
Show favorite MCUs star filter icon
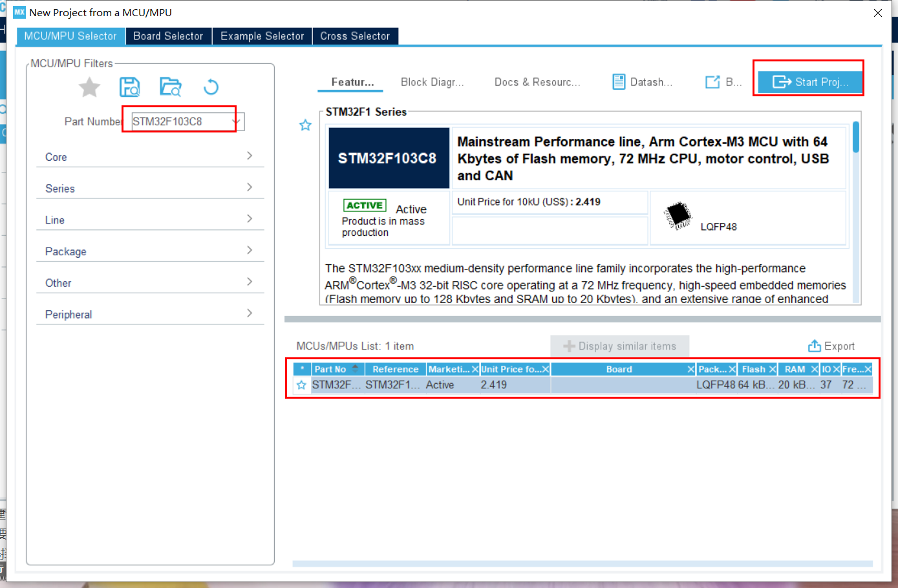pyautogui.click(x=89, y=87)
